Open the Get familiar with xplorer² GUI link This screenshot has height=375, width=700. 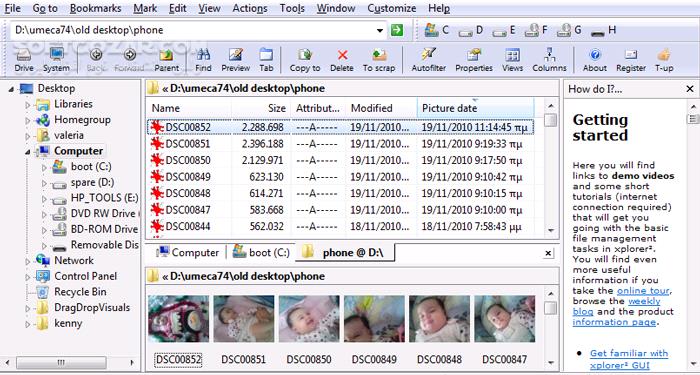pyautogui.click(x=629, y=359)
